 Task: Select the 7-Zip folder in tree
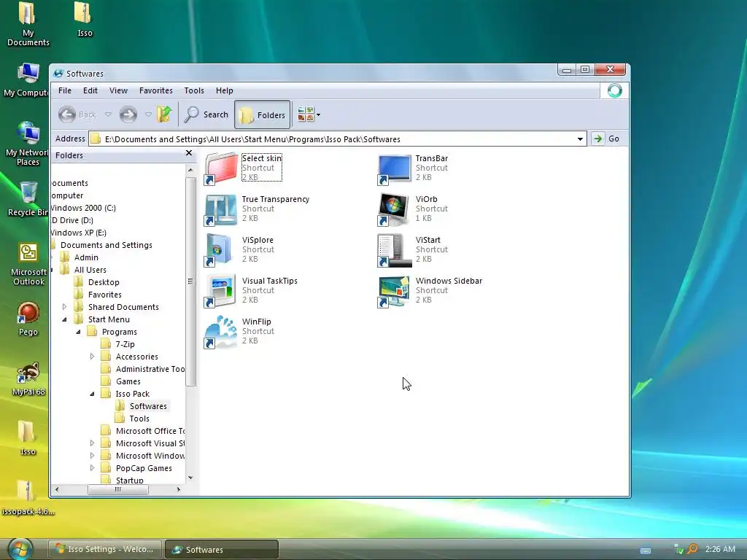pyautogui.click(x=125, y=344)
